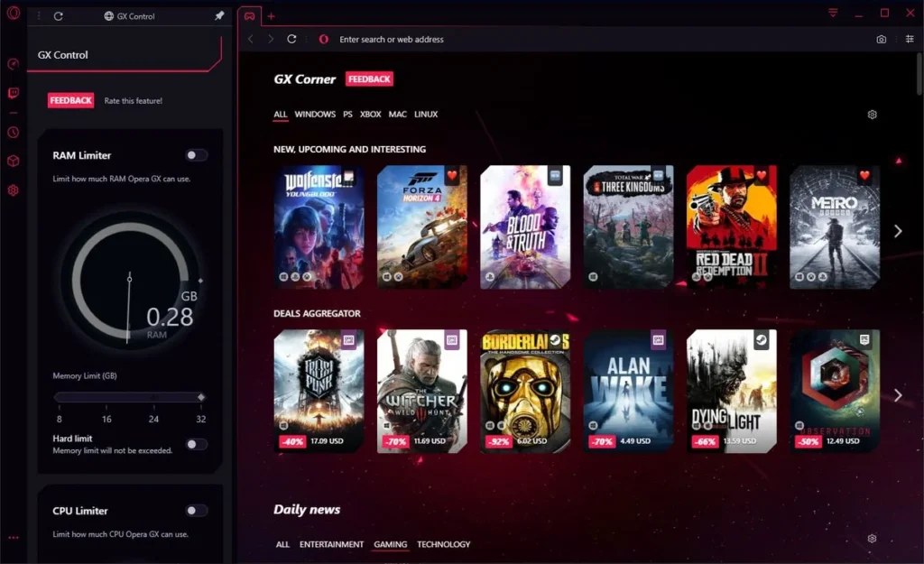Click the -92% discount badge
This screenshot has width=924, height=564.
coord(498,441)
